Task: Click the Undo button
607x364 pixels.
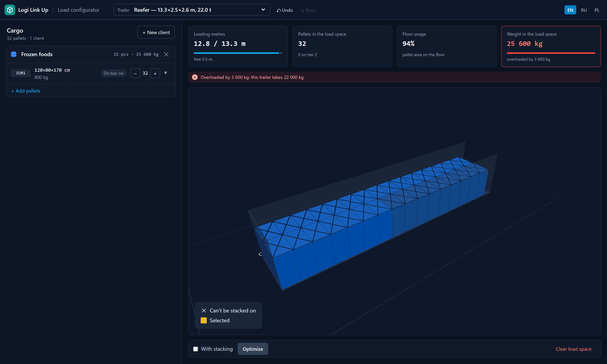Action: pyautogui.click(x=285, y=10)
